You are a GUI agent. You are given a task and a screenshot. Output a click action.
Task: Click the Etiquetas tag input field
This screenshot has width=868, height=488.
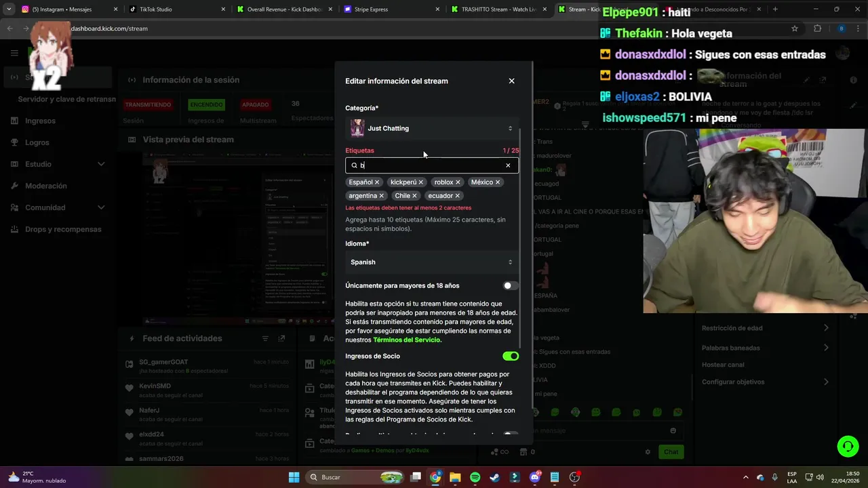click(x=431, y=165)
